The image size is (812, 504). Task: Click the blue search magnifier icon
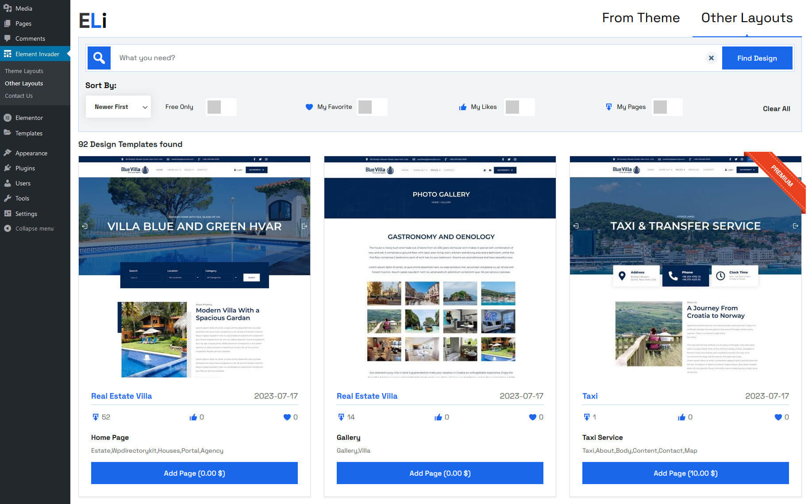tap(99, 58)
